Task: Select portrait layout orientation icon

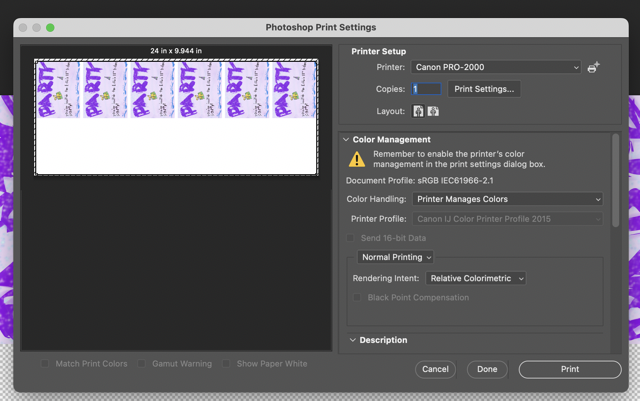Action: [418, 111]
